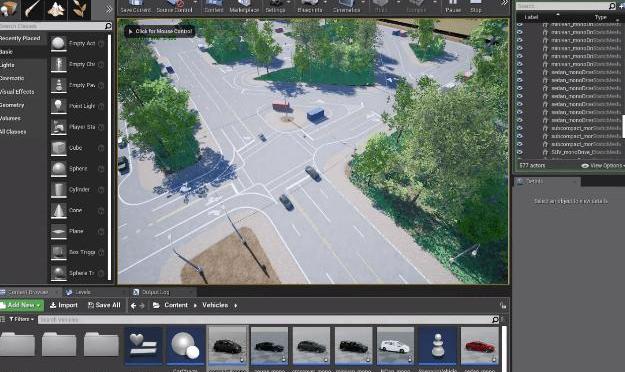Click the Box Trigger icon
625x372 pixels.
pyautogui.click(x=58, y=252)
